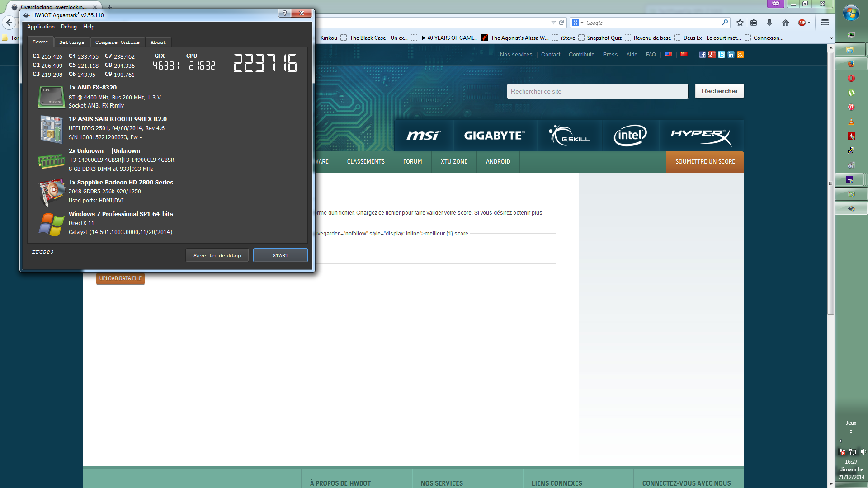Viewport: 868px width, 488px height.
Task: Open FORUM in HWBOT navigation
Action: point(412,161)
